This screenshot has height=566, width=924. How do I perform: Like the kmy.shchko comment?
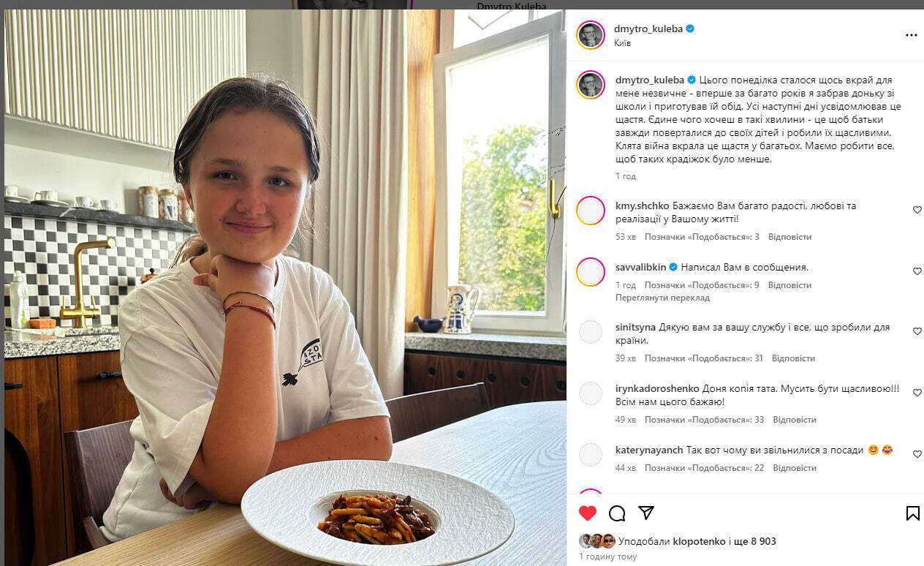pyautogui.click(x=917, y=210)
